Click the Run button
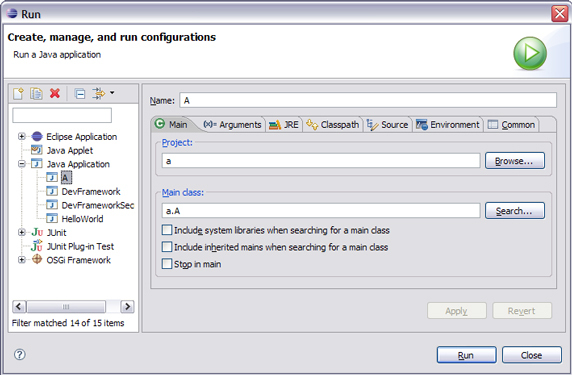 pos(466,355)
